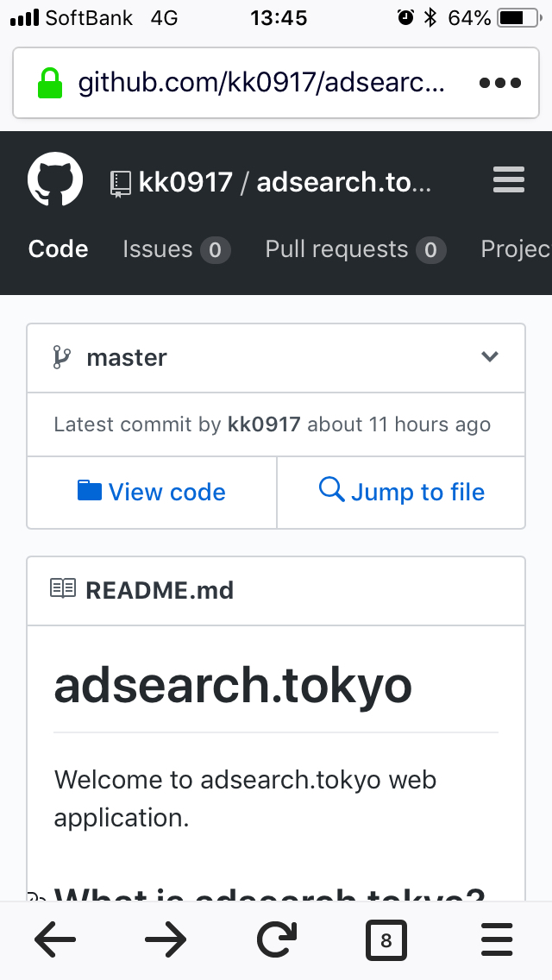The width and height of the screenshot is (552, 980).
Task: Go back with the browser back arrow
Action: pyautogui.click(x=55, y=939)
